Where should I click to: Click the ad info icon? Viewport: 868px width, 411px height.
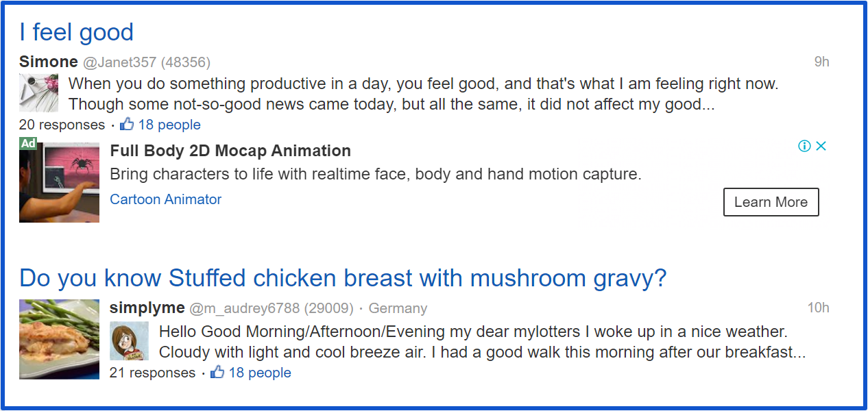pos(805,146)
